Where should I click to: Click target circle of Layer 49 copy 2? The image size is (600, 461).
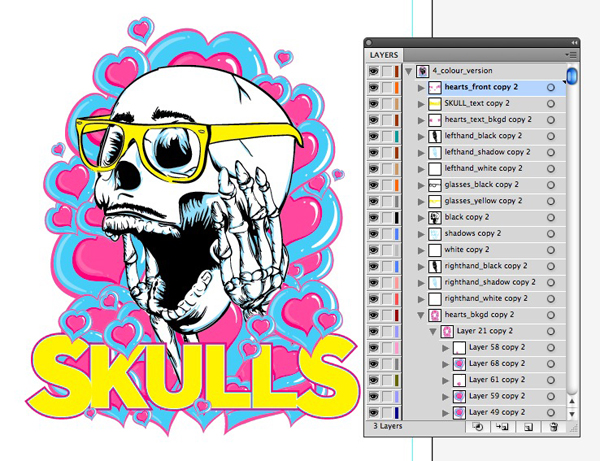551,412
